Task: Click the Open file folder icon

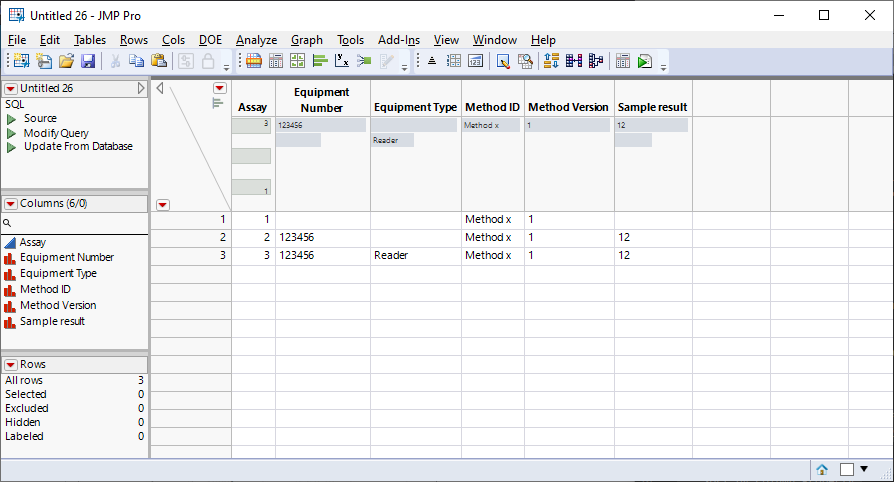Action: pos(67,61)
